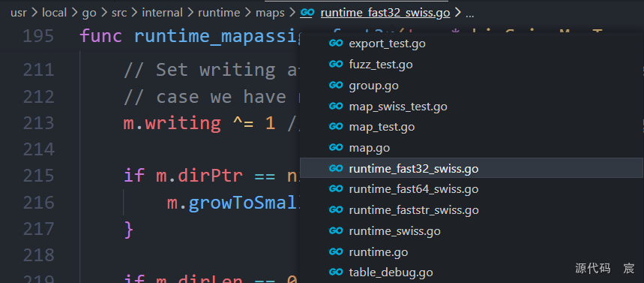Click Go icon in breadcrumb bar
Viewport: 644px width, 283px height.
[307, 13]
